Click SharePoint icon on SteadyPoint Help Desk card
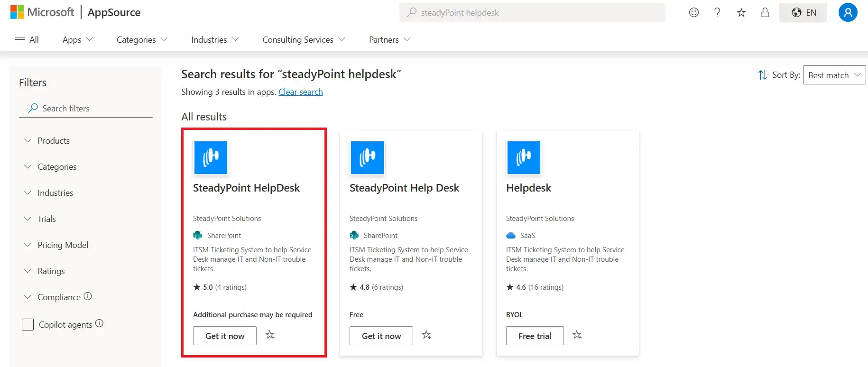The image size is (868, 367). pos(354,235)
